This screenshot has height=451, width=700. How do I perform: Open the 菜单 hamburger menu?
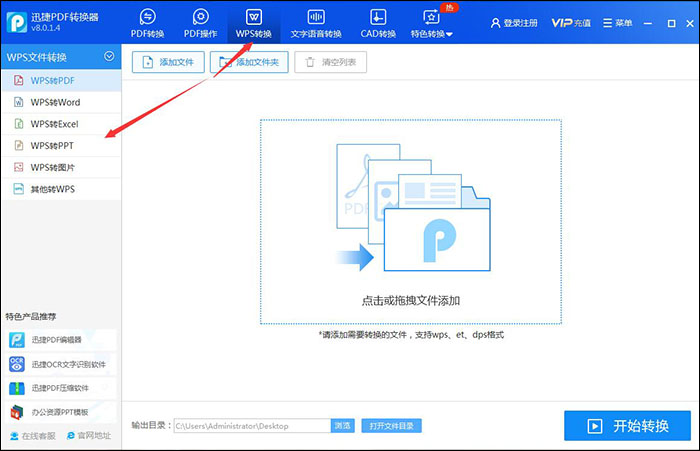[617, 23]
